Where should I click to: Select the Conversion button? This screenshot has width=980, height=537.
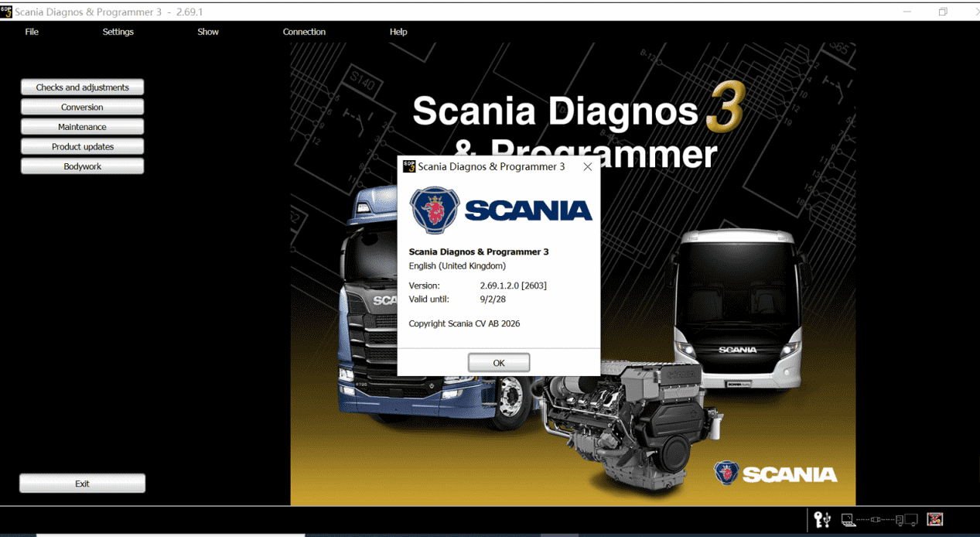click(82, 108)
